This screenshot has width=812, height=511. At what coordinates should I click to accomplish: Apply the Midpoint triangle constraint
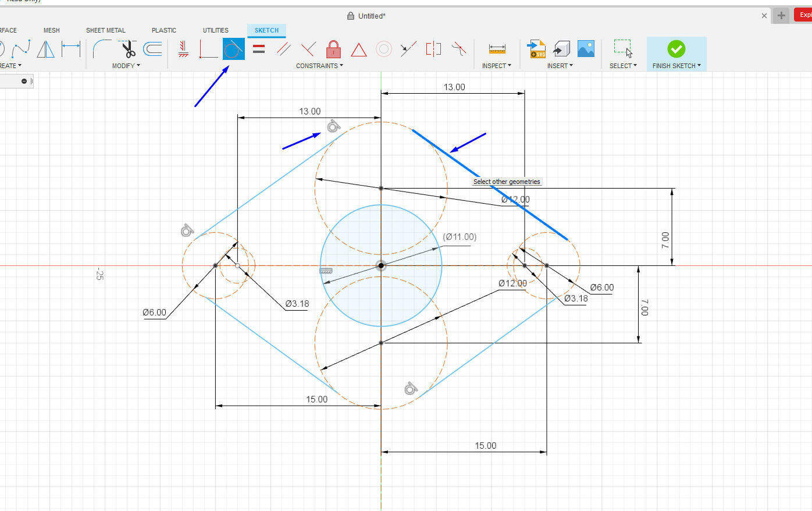[x=359, y=49]
